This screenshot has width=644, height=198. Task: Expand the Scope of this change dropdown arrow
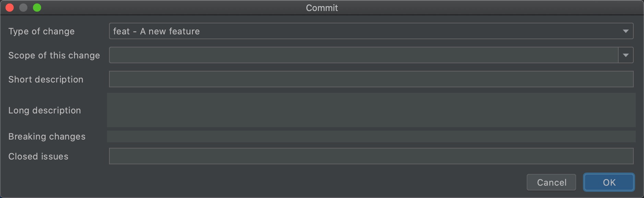pyautogui.click(x=626, y=55)
